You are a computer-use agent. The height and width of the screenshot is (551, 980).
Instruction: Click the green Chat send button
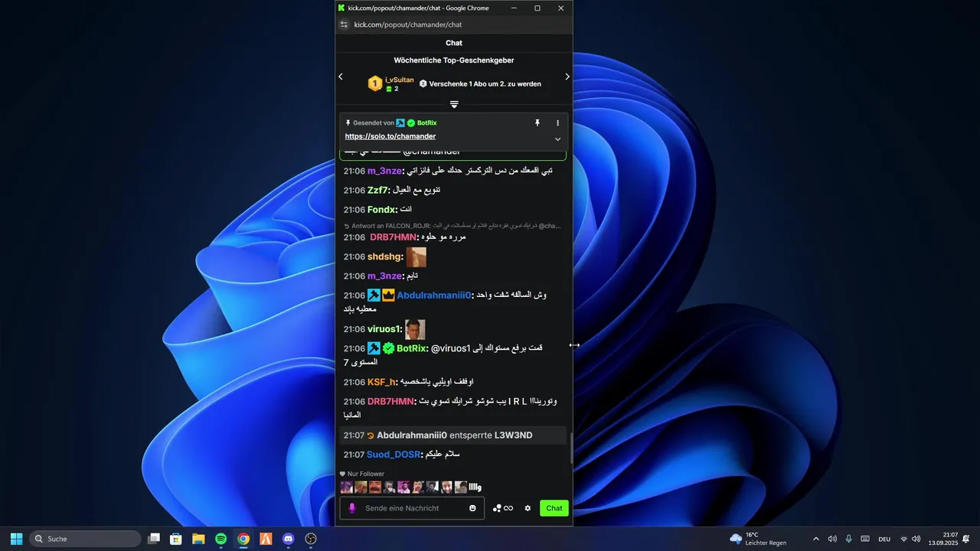coord(554,508)
